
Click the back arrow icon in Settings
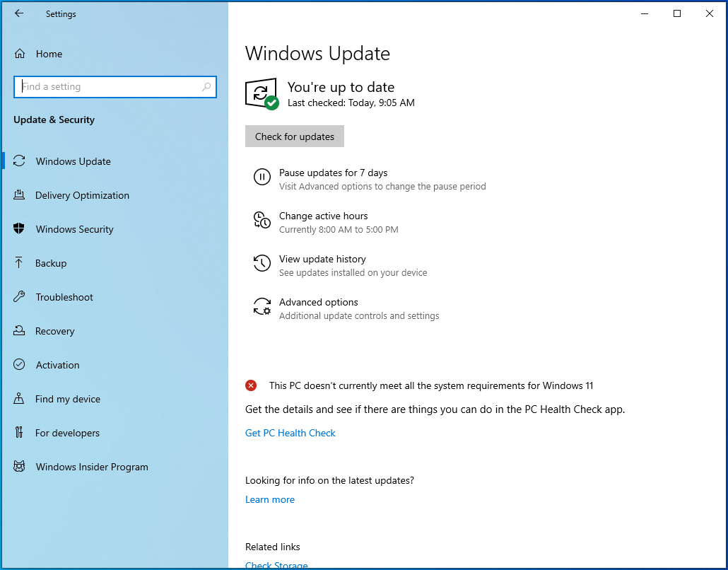pos(19,13)
